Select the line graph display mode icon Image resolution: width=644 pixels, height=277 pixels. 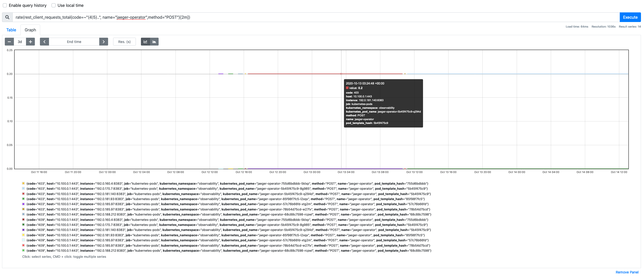pos(145,42)
